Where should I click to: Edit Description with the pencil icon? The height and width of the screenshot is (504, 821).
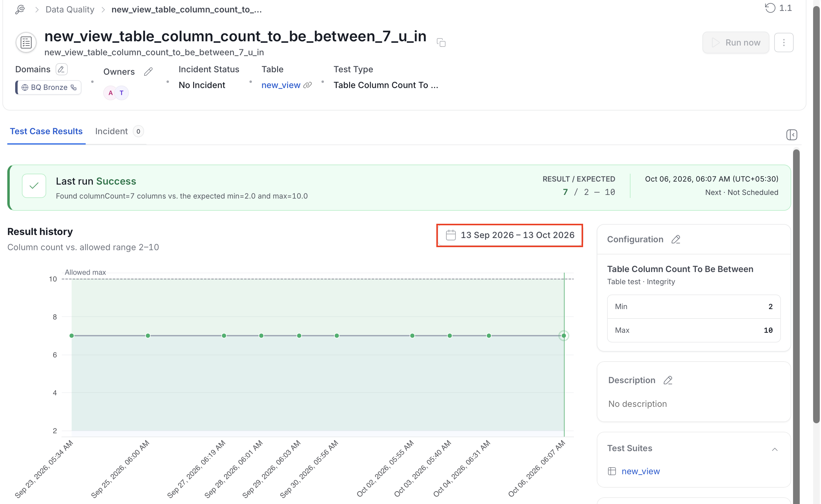click(x=668, y=380)
